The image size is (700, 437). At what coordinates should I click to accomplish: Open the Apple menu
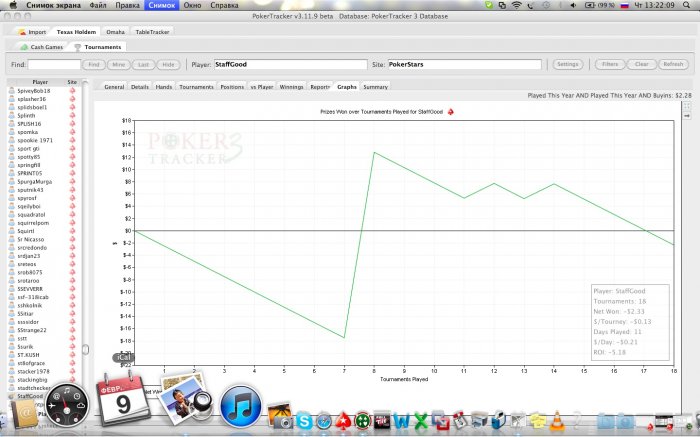13,5
